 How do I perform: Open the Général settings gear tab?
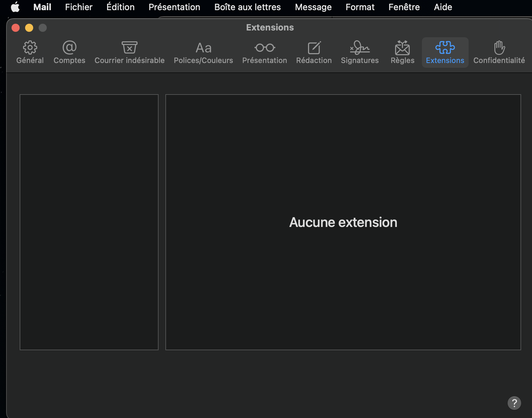(30, 53)
